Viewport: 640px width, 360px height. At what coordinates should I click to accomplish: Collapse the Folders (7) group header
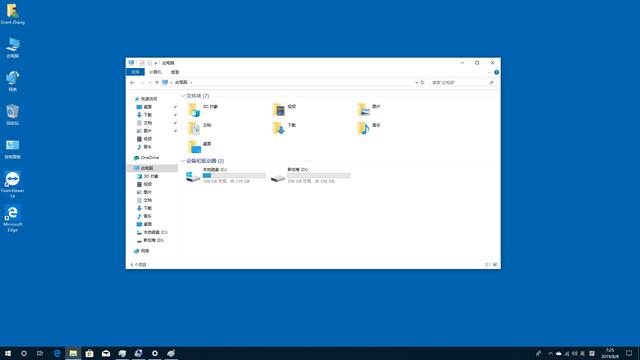(x=196, y=96)
